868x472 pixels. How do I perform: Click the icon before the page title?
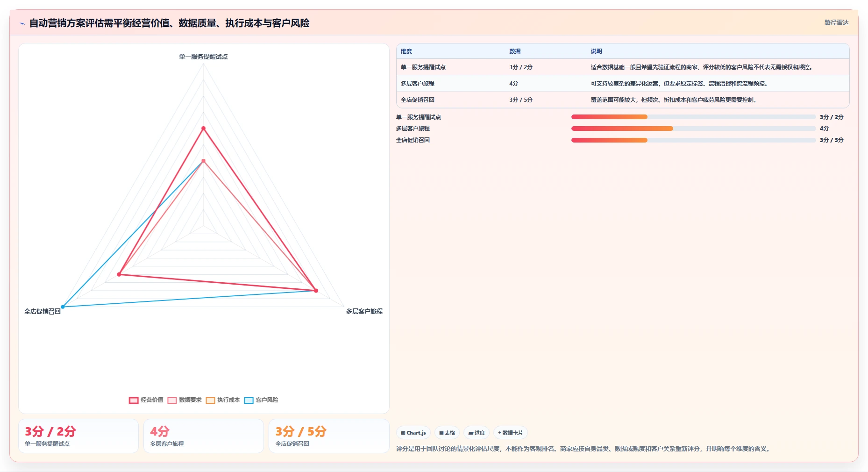tap(22, 23)
